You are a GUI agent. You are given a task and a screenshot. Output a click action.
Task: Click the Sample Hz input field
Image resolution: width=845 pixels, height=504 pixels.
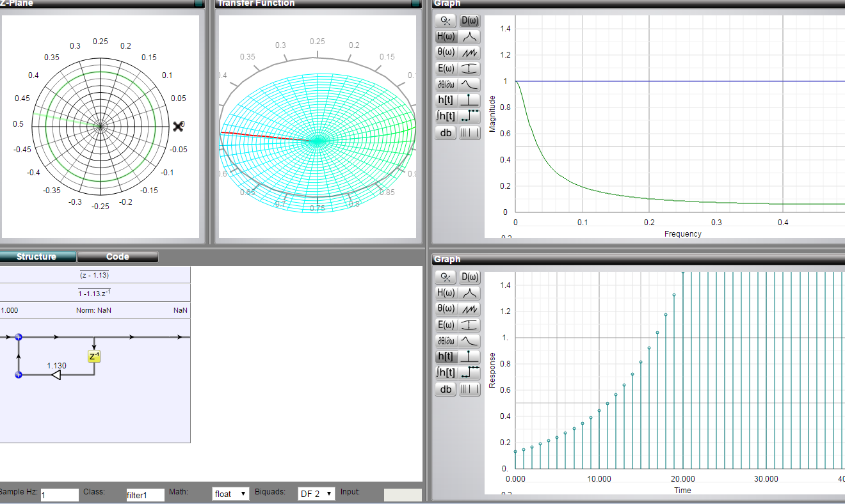pyautogui.click(x=60, y=495)
